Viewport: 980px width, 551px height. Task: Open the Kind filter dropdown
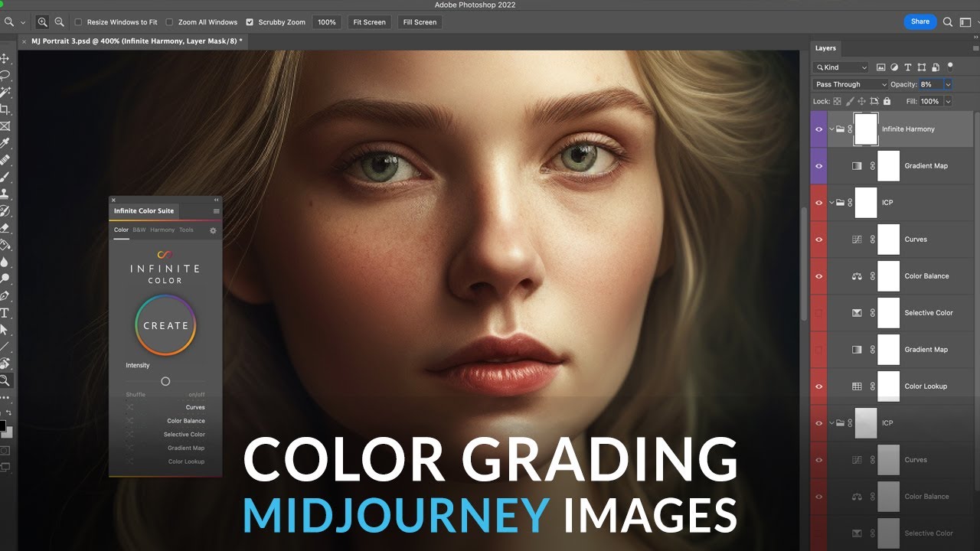point(841,67)
